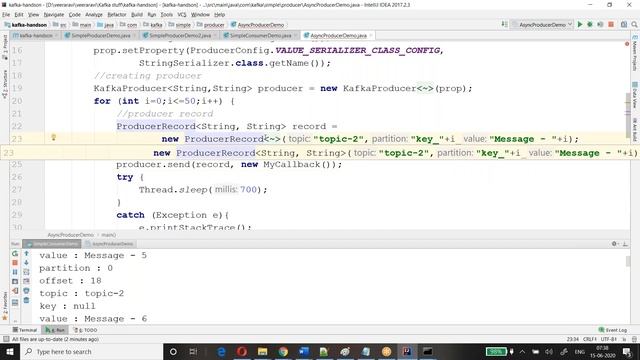Click the intention light bulb on line 23
This screenshot has width=640, height=360.
tap(53, 138)
